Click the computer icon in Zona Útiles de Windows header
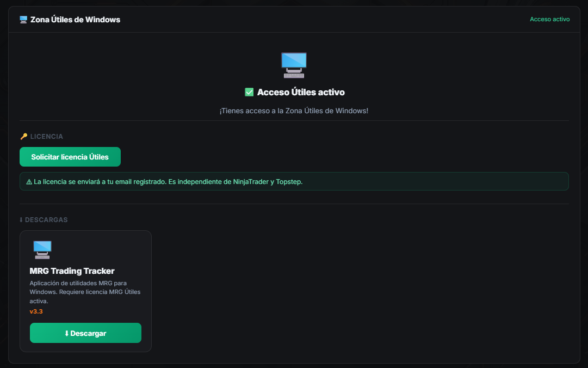 23,20
